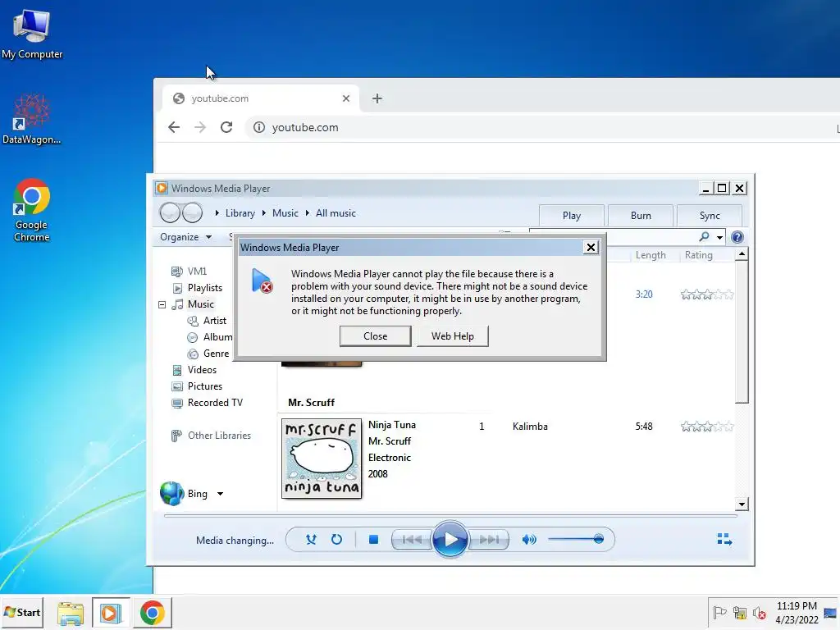This screenshot has height=630, width=840.
Task: Reload the youtube.com page in Chrome
Action: [226, 127]
